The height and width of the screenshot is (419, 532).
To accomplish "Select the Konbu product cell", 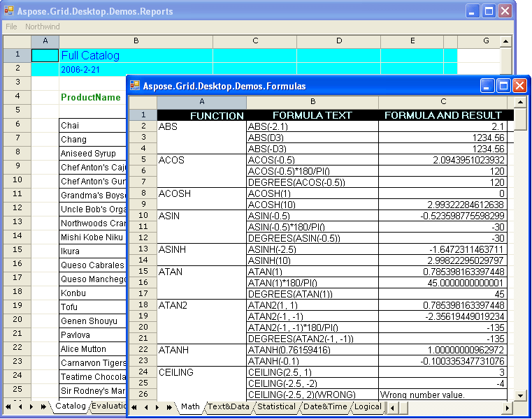I will tap(92, 293).
